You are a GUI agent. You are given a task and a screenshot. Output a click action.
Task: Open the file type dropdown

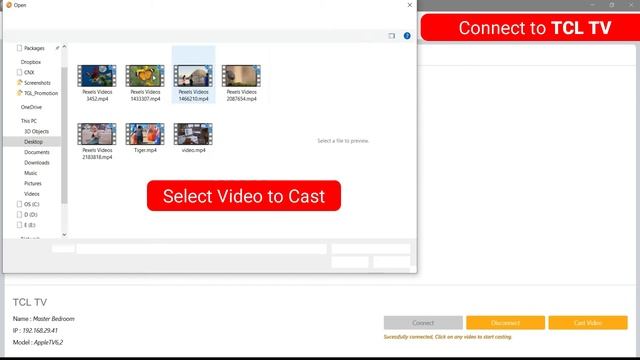[x=371, y=249]
